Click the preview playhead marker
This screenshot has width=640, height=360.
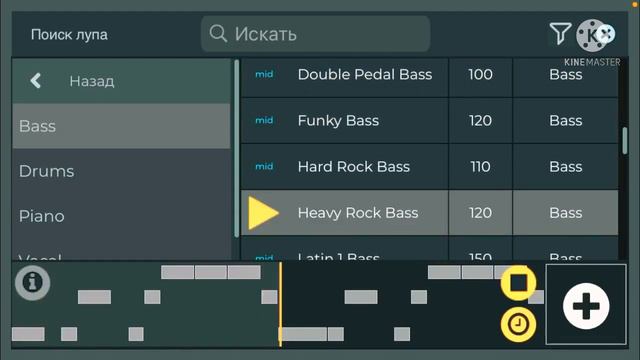pyautogui.click(x=280, y=304)
